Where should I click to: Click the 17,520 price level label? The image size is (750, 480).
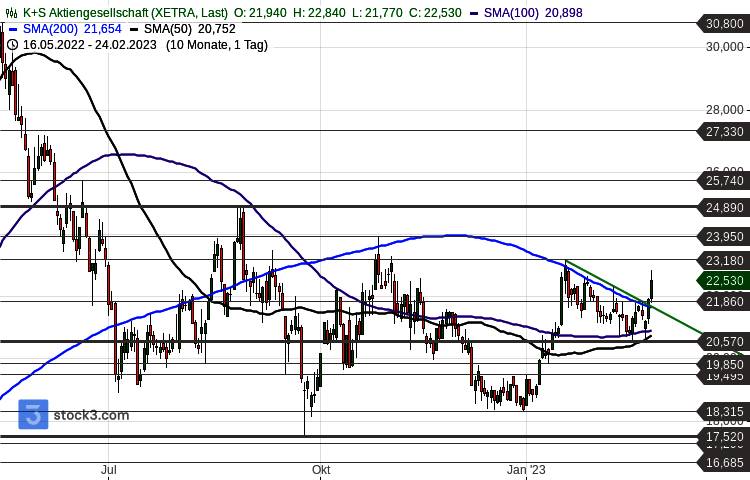[x=724, y=436]
